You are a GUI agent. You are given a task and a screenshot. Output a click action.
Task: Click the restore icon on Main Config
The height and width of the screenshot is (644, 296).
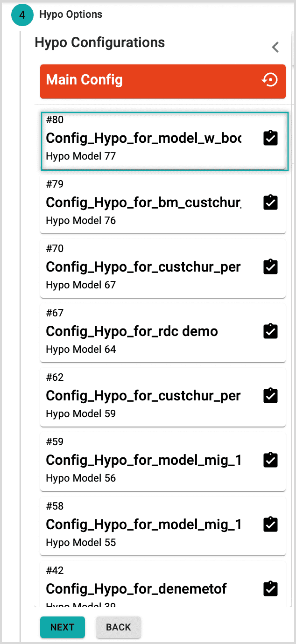click(270, 80)
